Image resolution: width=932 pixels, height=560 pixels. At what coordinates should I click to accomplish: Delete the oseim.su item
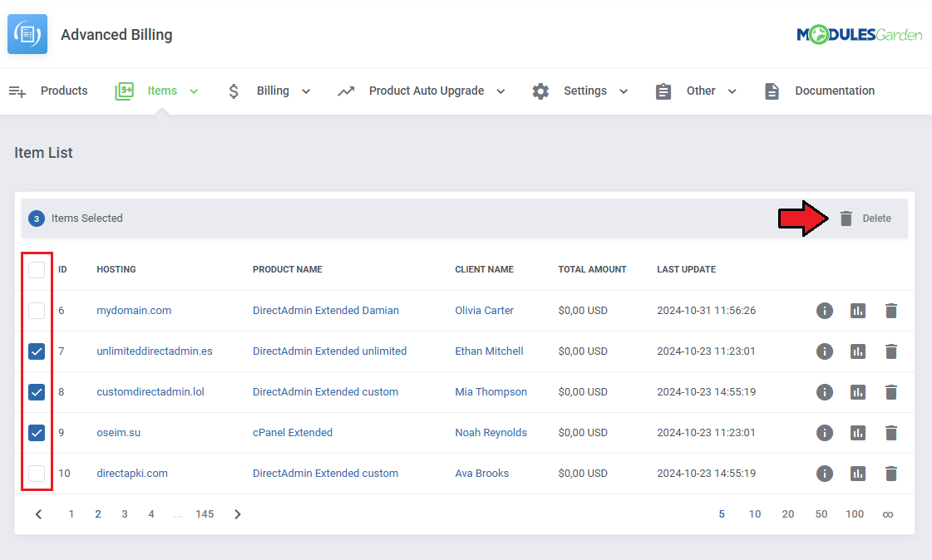click(891, 433)
